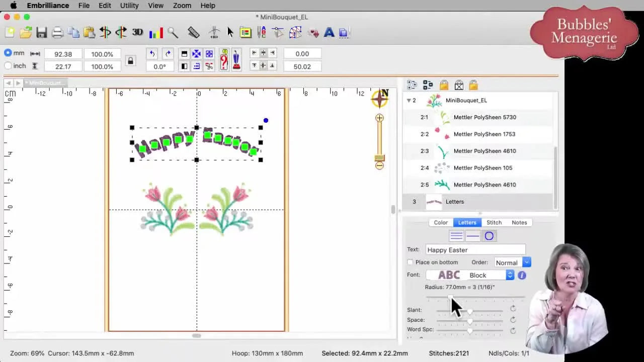Toggle the 3D view icon

click(x=137, y=33)
